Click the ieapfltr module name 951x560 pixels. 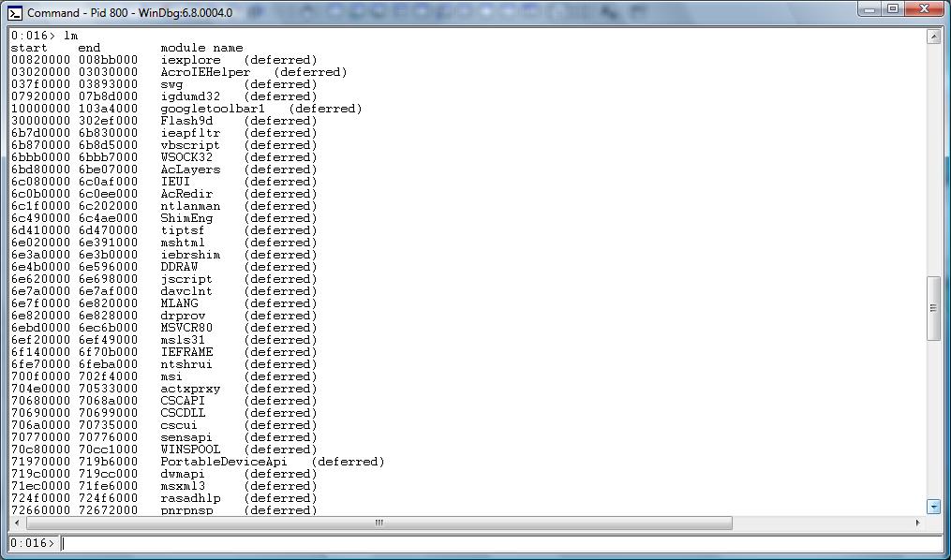pos(190,133)
